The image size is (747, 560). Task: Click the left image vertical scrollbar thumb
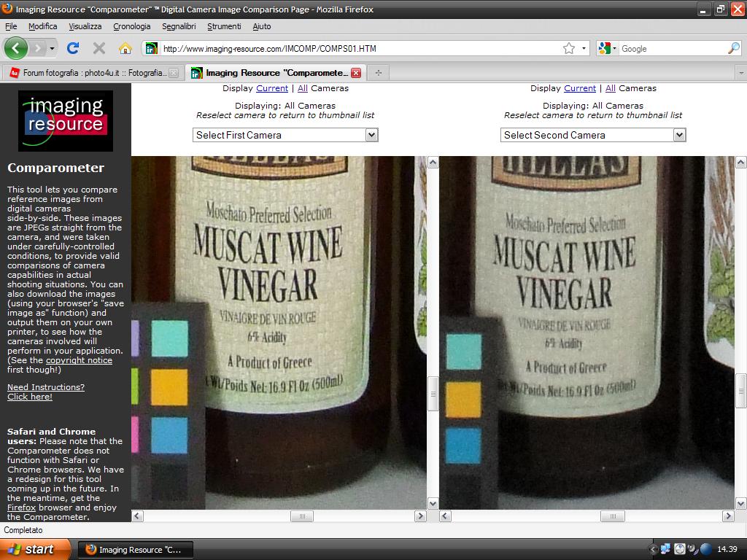tap(433, 393)
